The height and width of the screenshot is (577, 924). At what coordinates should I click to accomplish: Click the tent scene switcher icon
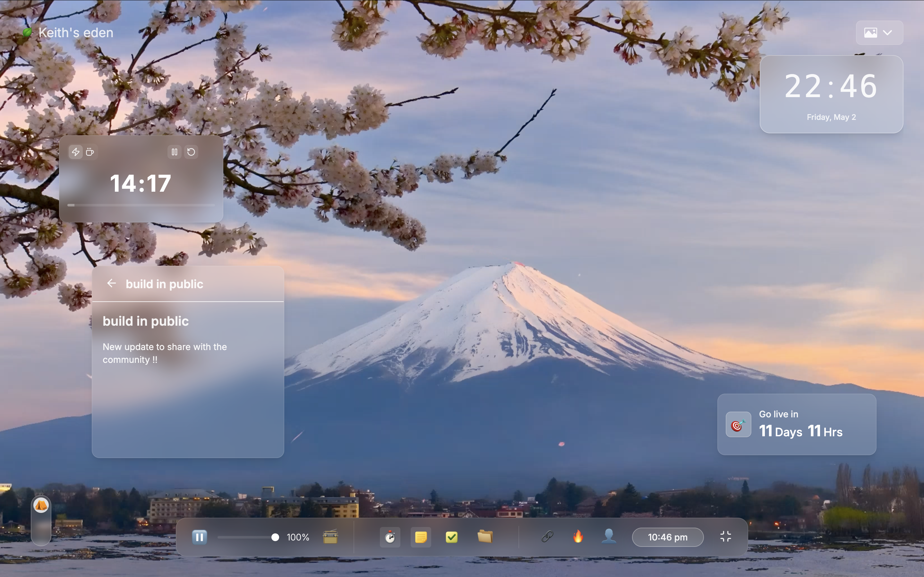[41, 506]
